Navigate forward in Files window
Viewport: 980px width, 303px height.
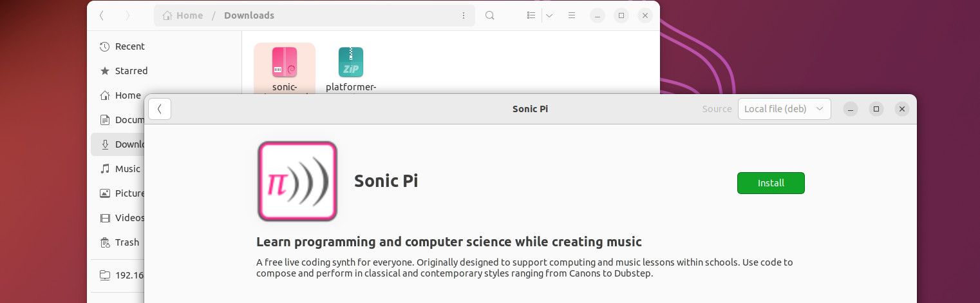pyautogui.click(x=127, y=15)
